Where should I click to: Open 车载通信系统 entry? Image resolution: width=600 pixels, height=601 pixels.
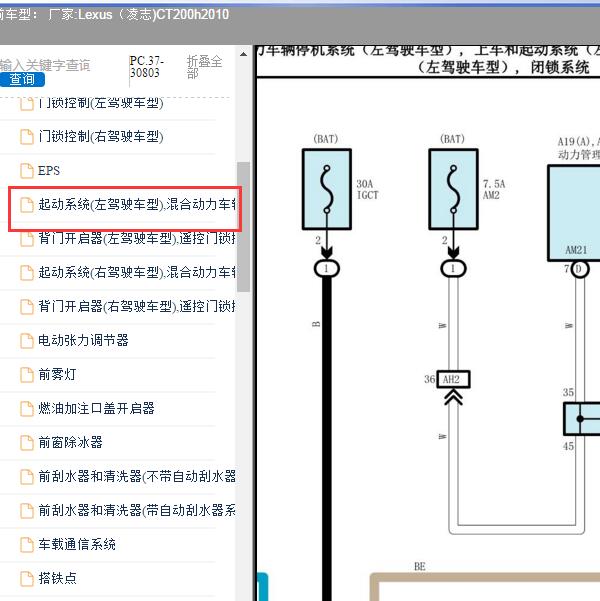[77, 544]
